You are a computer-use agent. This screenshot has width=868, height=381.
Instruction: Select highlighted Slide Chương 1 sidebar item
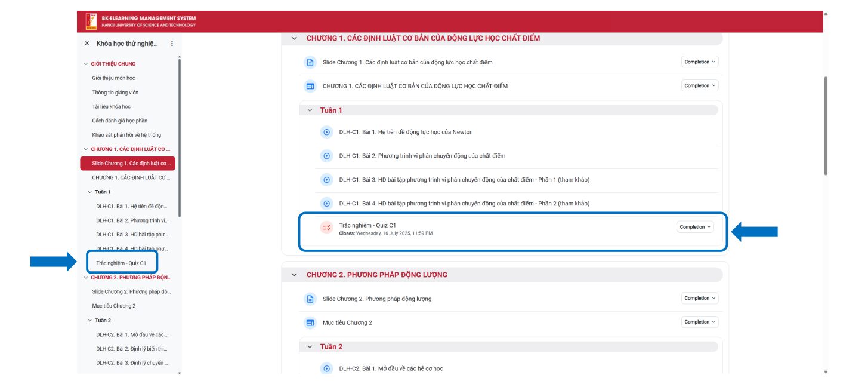coord(128,164)
